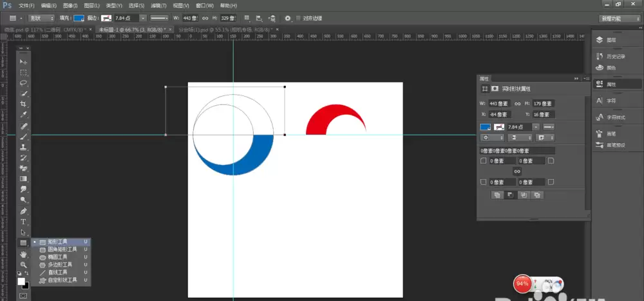The width and height of the screenshot is (644, 301).
Task: Click fill color swatch in options bar
Action: click(x=79, y=18)
